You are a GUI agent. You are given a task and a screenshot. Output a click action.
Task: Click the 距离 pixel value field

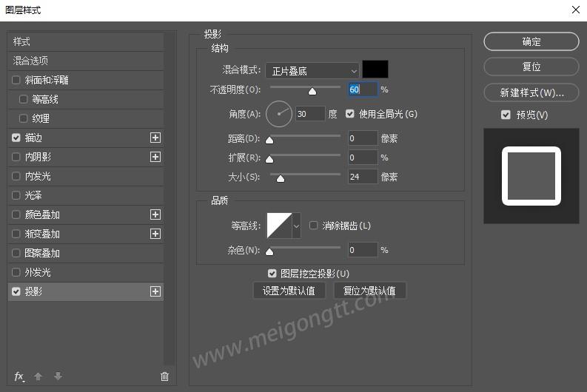coord(363,138)
